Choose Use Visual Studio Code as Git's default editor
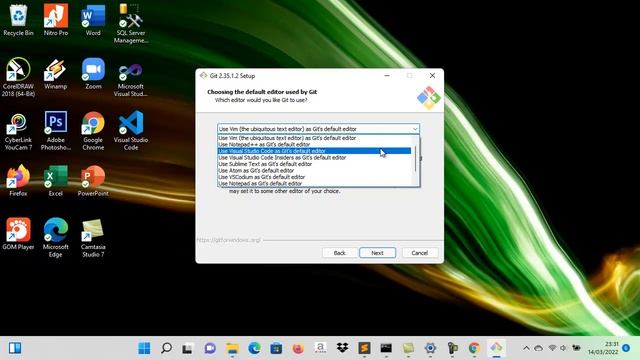 coord(314,151)
